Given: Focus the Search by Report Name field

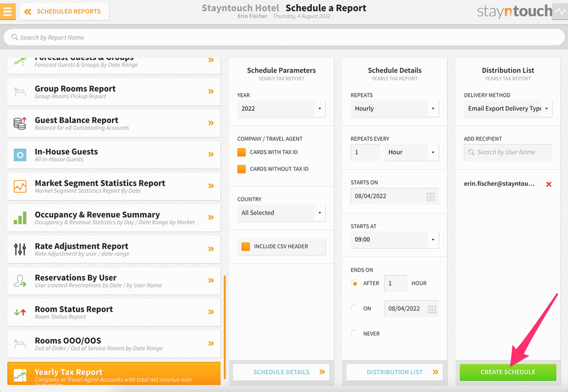Looking at the screenshot, I should 284,37.
